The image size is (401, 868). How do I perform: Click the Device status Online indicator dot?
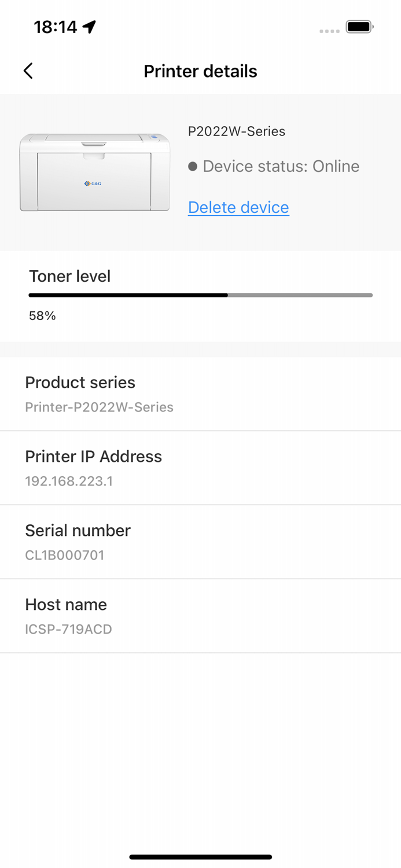pyautogui.click(x=193, y=166)
